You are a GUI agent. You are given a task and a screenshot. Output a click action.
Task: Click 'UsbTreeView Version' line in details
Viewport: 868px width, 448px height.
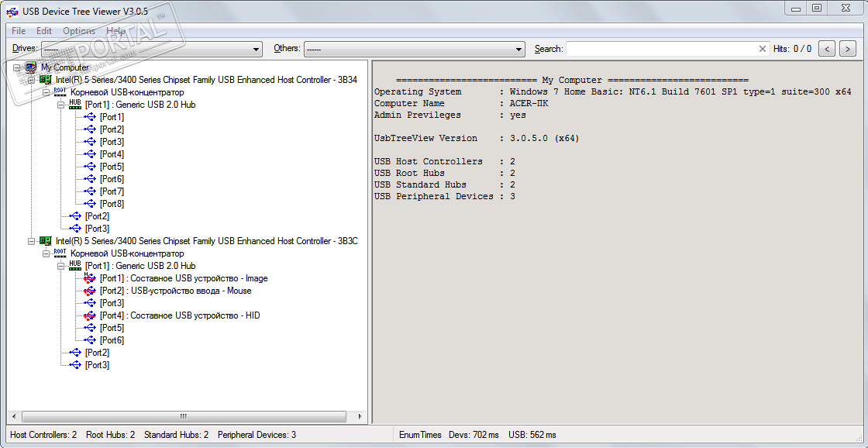pos(477,139)
